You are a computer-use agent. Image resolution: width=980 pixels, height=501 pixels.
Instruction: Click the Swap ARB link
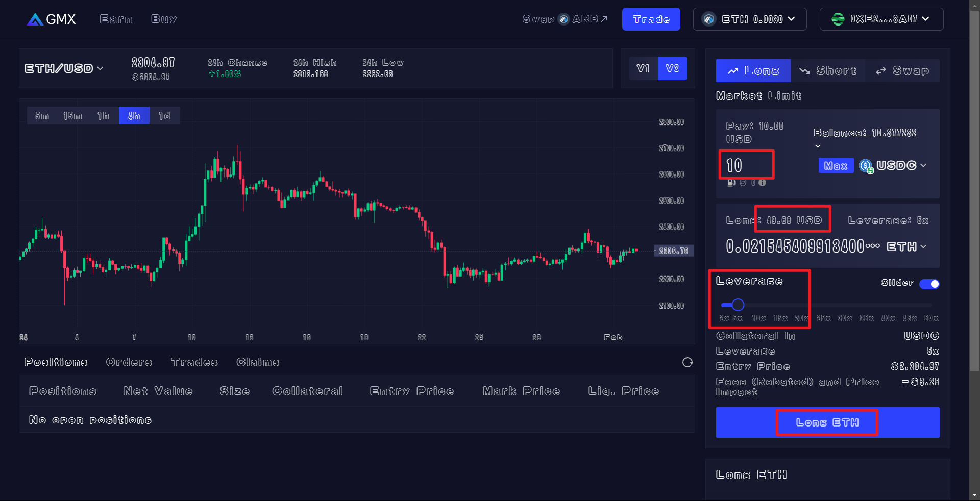(x=565, y=19)
